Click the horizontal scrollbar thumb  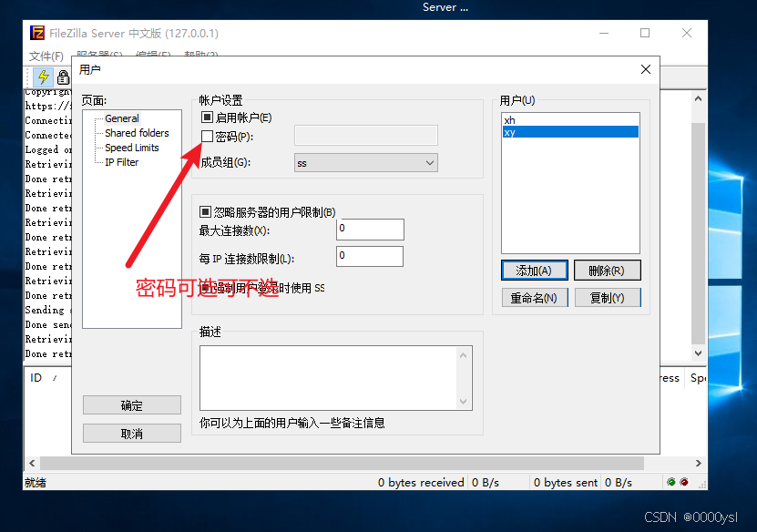coord(342,463)
